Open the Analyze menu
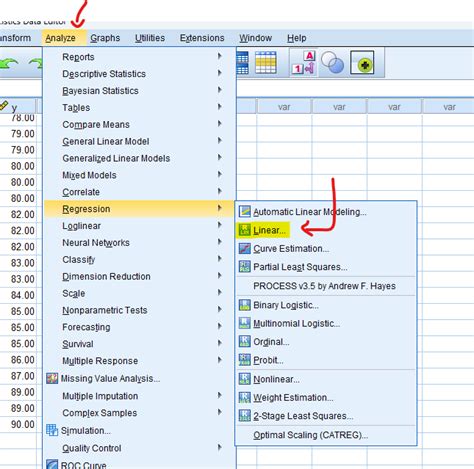Screen dimensions: 474x469 (x=60, y=38)
